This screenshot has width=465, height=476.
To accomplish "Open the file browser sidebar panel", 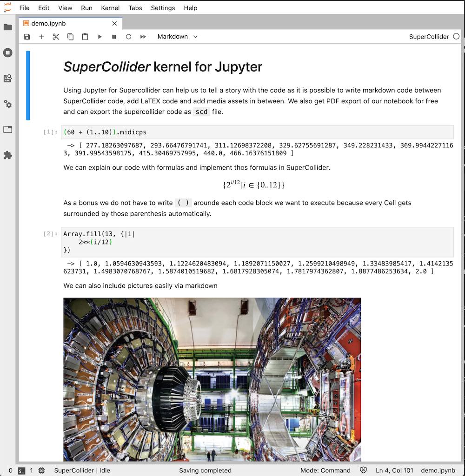I will (8, 27).
